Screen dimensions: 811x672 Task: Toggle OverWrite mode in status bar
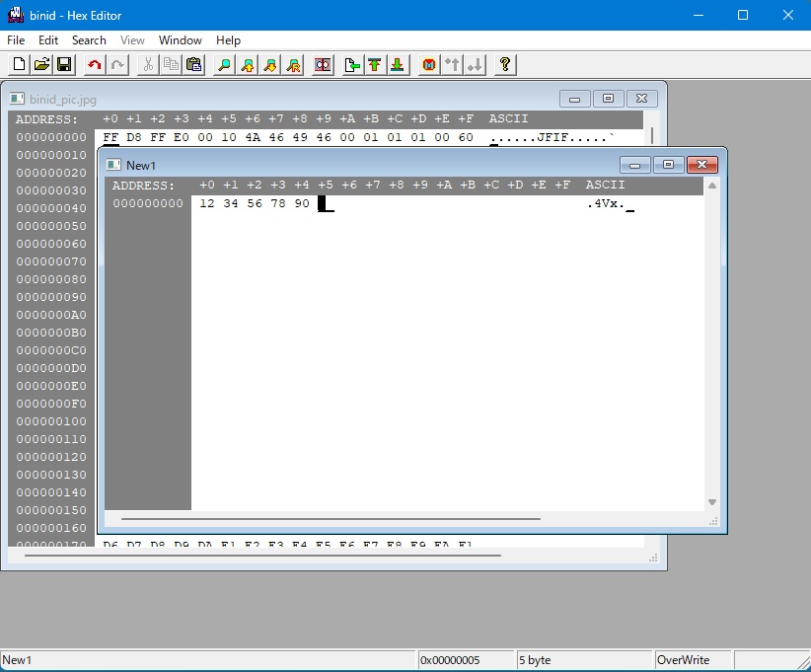pyautogui.click(x=683, y=660)
